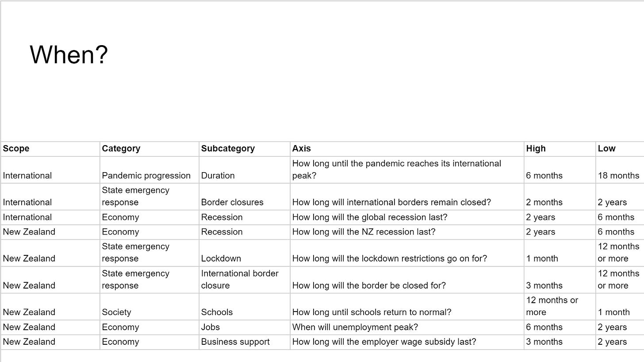Image resolution: width=644 pixels, height=362 pixels.
Task: Select the Subcategory header cell
Action: point(245,149)
